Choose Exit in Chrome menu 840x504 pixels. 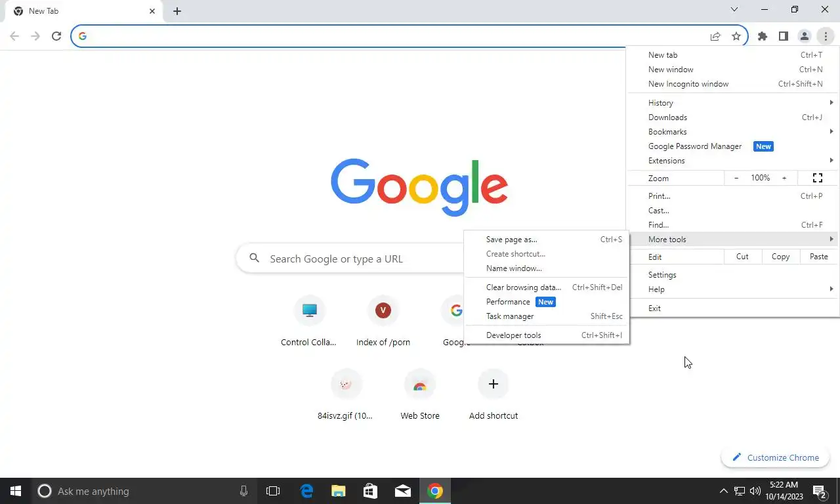[x=732, y=308]
